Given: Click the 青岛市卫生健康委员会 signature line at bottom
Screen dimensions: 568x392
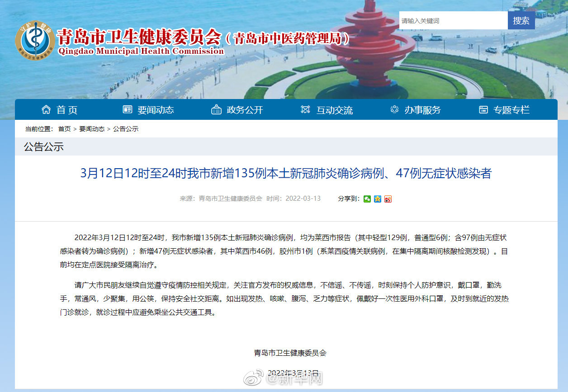Looking at the screenshot, I should (x=290, y=353).
